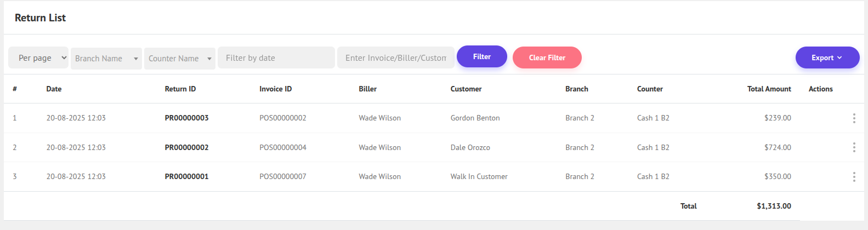Open the Export dropdown button
The height and width of the screenshot is (230, 868).
point(827,58)
